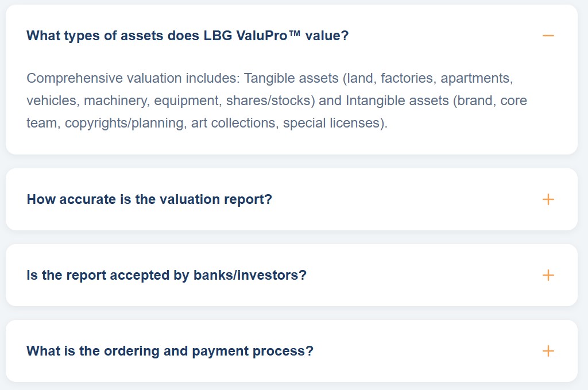Collapse the LBG ValuPro assets question with minus icon
This screenshot has height=390, width=588.
(548, 36)
